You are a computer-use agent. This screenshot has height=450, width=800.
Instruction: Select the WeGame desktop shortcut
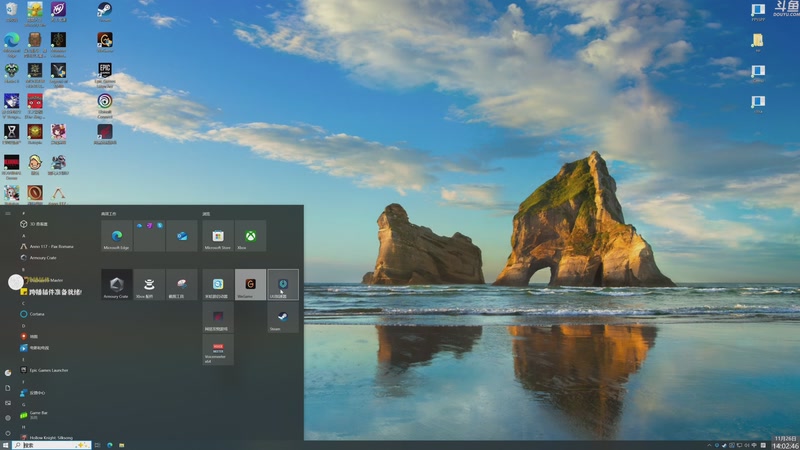coord(105,43)
